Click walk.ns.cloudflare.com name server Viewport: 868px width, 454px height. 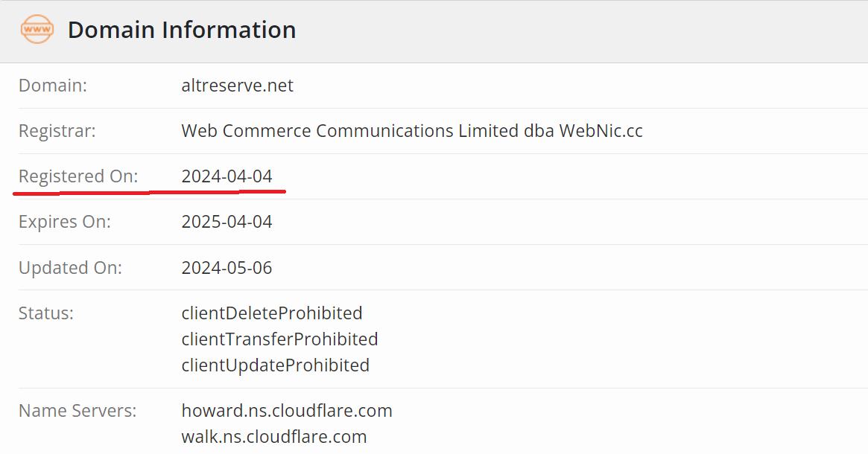tap(274, 437)
